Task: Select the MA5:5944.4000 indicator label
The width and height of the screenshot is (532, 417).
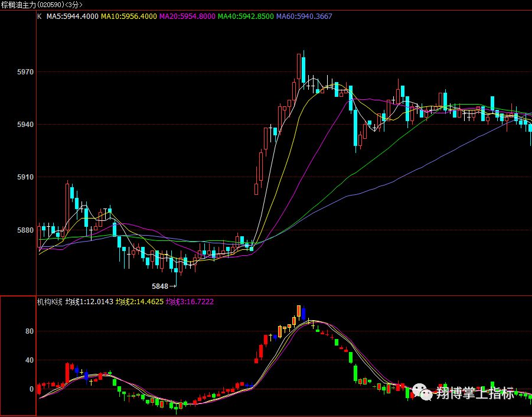Action: (72, 17)
